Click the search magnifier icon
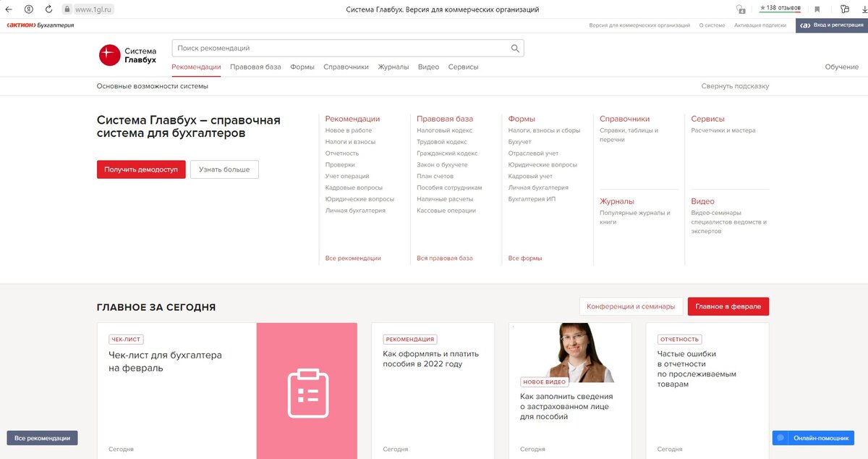 pos(515,49)
